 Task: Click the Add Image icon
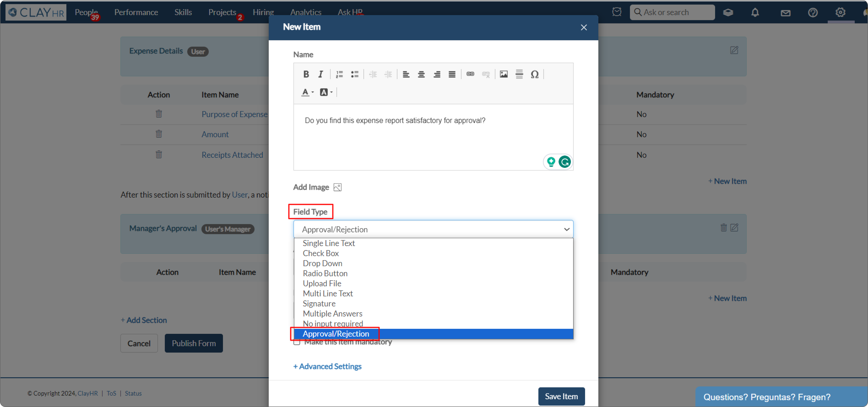coord(337,187)
